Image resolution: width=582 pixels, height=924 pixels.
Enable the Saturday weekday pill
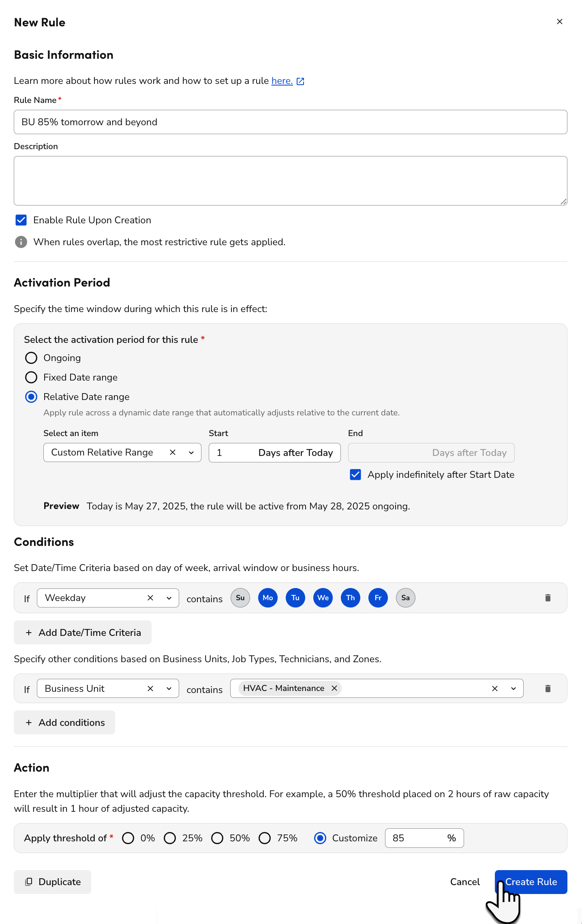405,598
